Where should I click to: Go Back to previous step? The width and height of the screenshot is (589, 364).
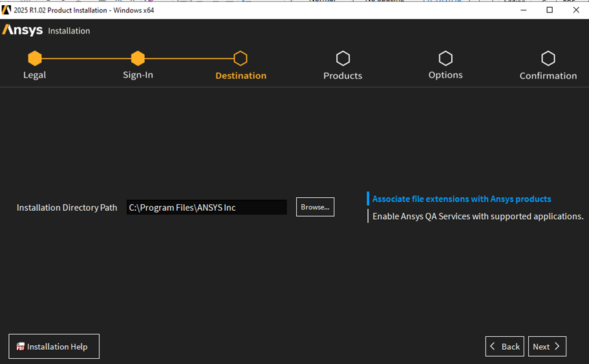coord(504,347)
